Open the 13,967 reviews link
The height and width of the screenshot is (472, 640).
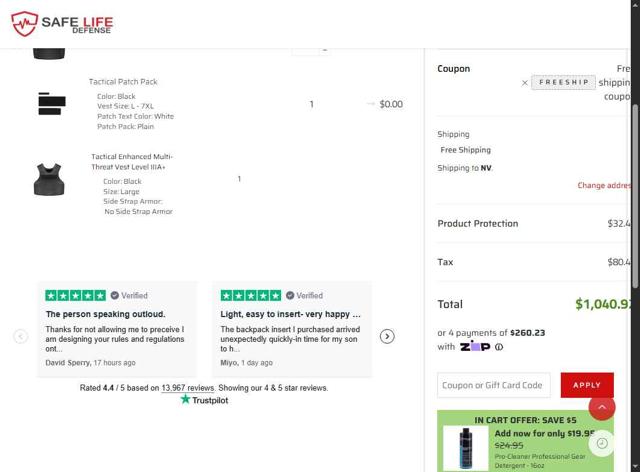(x=188, y=388)
